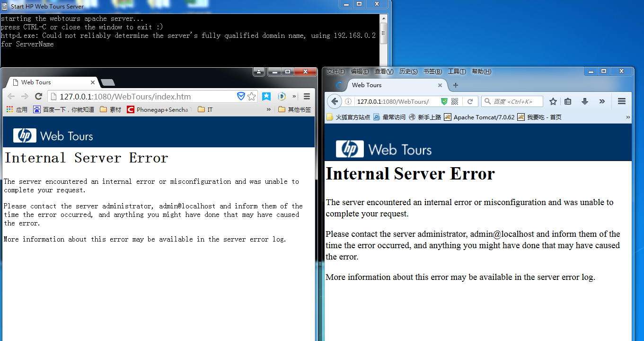Click inside the Firefox 百度 search box
The height and width of the screenshot is (341, 644).
pos(512,101)
